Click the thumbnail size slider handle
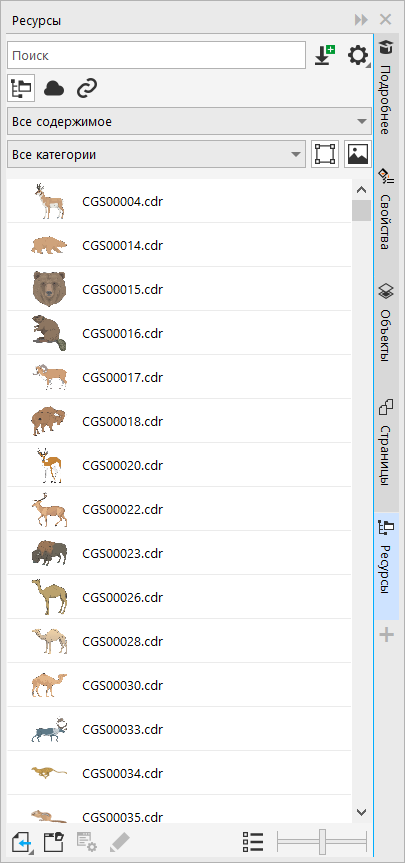Image resolution: width=406 pixels, height=867 pixels. click(322, 843)
